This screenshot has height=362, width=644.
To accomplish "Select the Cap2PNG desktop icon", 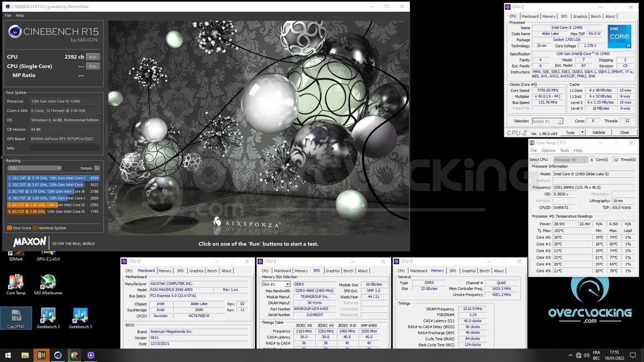I will (16, 319).
